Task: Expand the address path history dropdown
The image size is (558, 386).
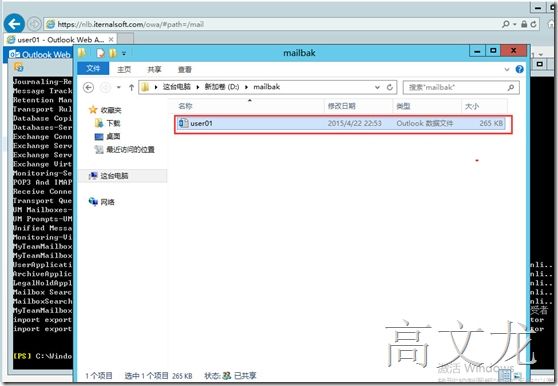Action: [377, 87]
